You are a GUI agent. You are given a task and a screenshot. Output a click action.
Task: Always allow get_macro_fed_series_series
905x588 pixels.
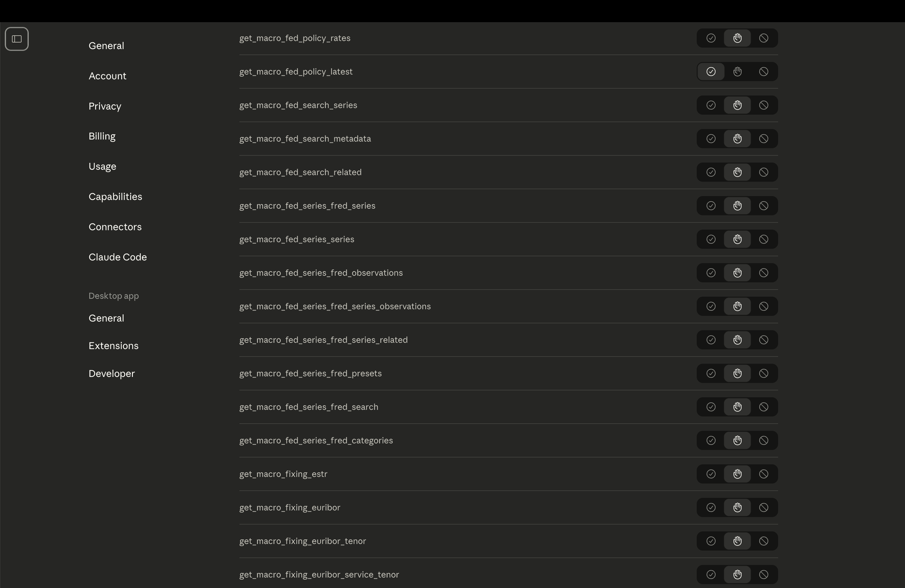(711, 239)
